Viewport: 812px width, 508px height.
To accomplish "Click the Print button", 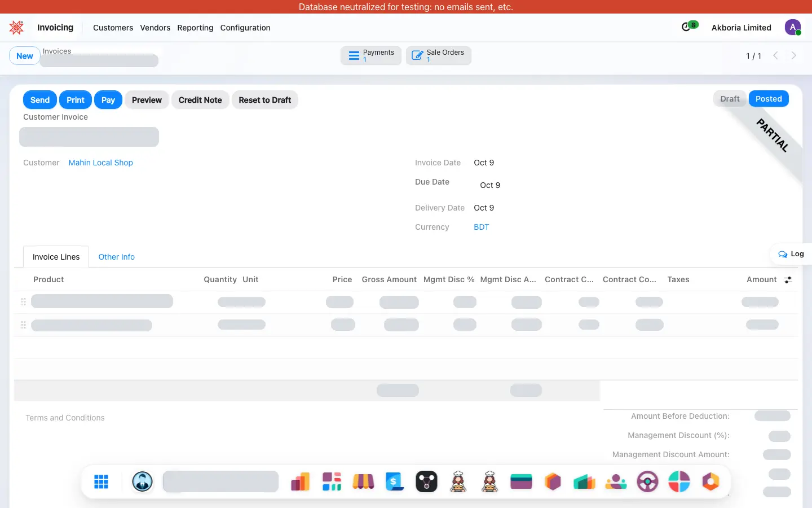I will pyautogui.click(x=76, y=100).
